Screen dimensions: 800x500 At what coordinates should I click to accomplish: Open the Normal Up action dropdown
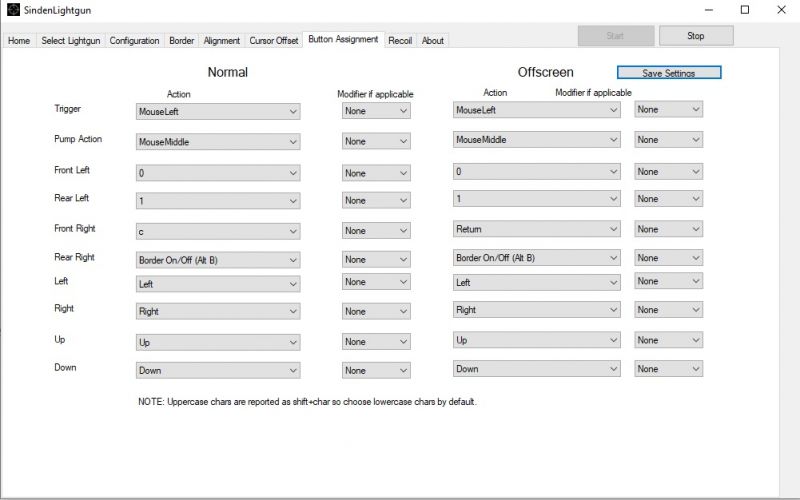[216, 342]
